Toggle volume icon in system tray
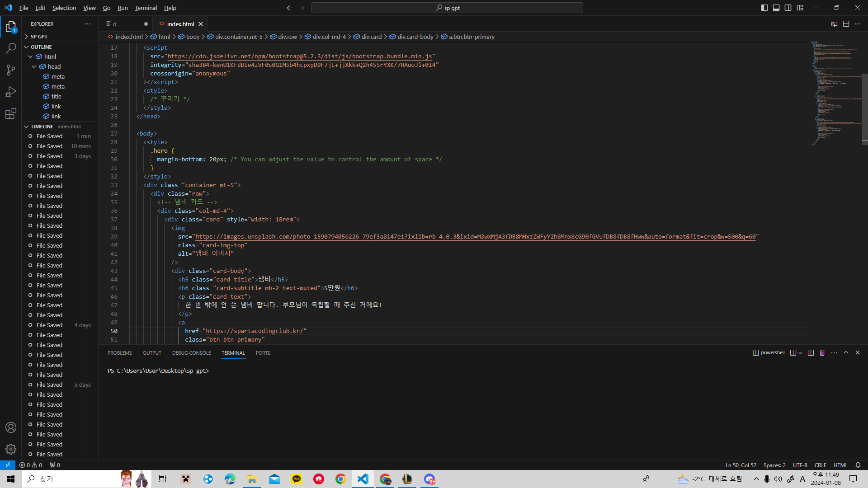868x488 pixels. click(x=778, y=479)
